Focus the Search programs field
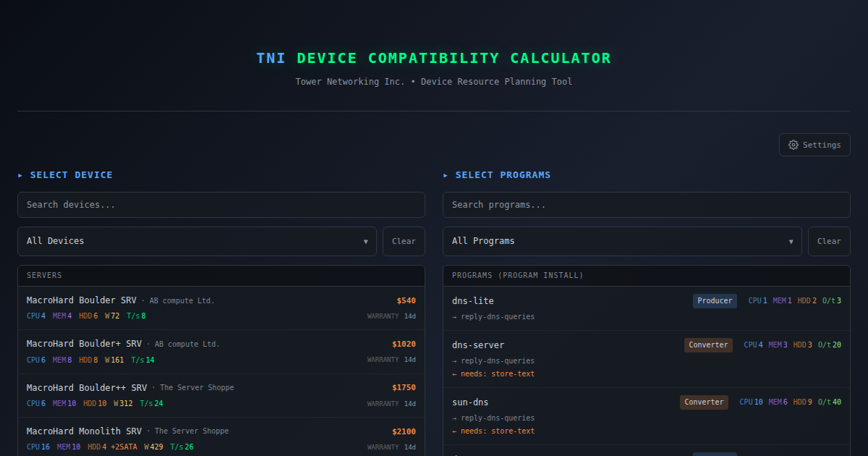Viewport: 868px width, 456px height. click(x=647, y=205)
